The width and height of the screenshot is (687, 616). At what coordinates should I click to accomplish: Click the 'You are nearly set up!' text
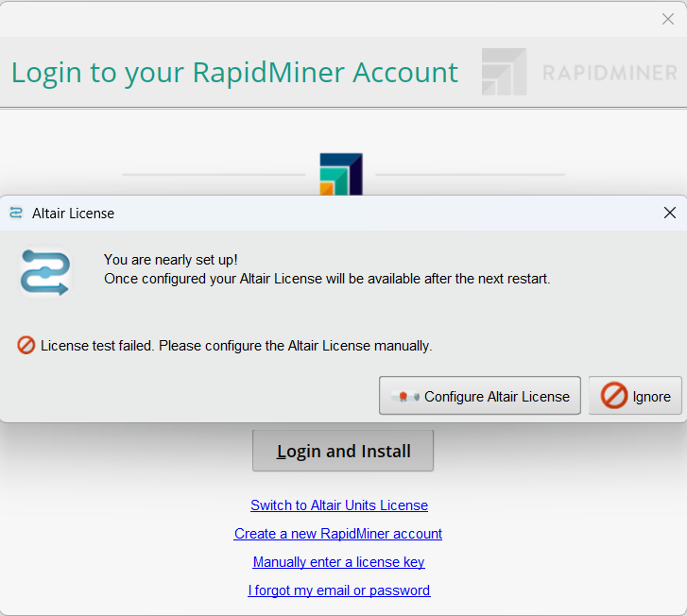pos(170,260)
